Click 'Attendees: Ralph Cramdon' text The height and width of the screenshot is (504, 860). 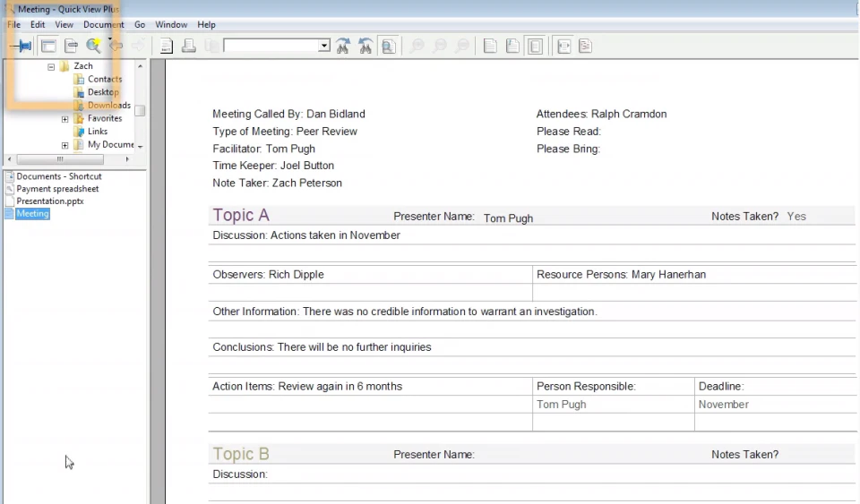tap(601, 114)
